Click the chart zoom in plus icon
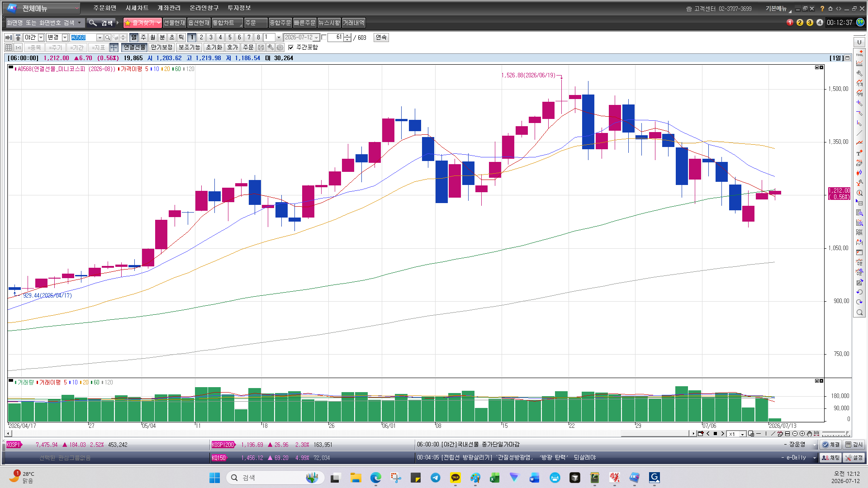Image resolution: width=868 pixels, height=488 pixels. [802, 434]
